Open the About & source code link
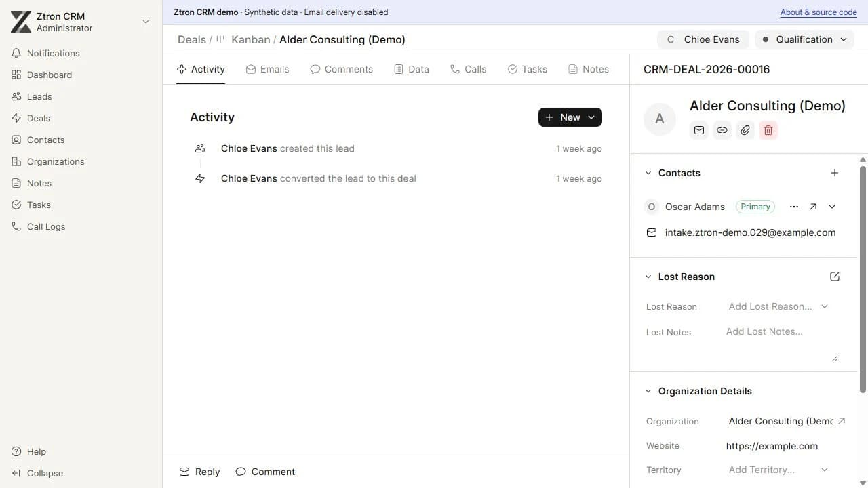 [x=818, y=12]
